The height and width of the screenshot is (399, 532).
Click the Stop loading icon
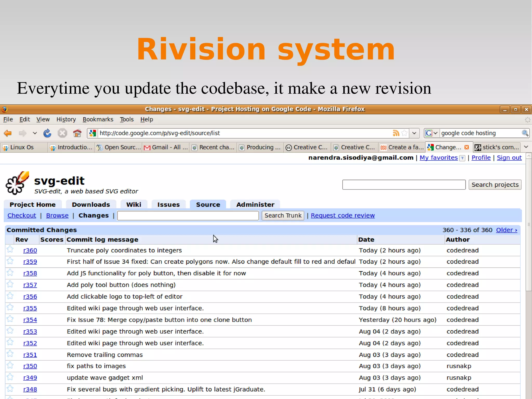(x=62, y=133)
